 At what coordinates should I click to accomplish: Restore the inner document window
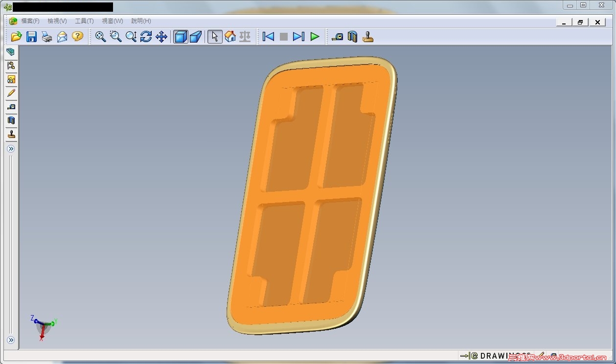click(580, 23)
